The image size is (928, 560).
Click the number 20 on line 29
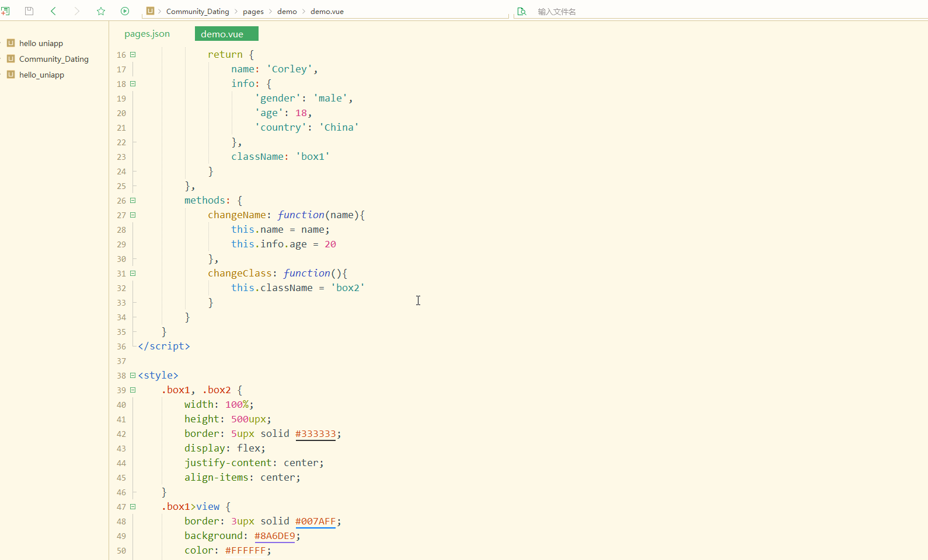pyautogui.click(x=330, y=244)
